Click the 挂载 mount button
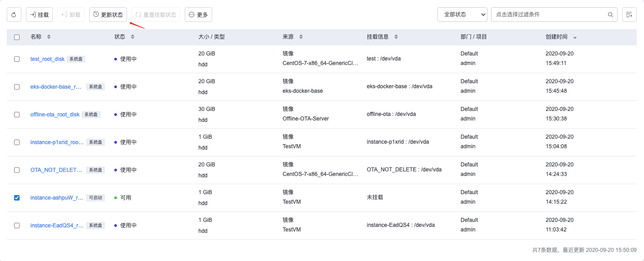The width and height of the screenshot is (644, 261). coord(39,15)
